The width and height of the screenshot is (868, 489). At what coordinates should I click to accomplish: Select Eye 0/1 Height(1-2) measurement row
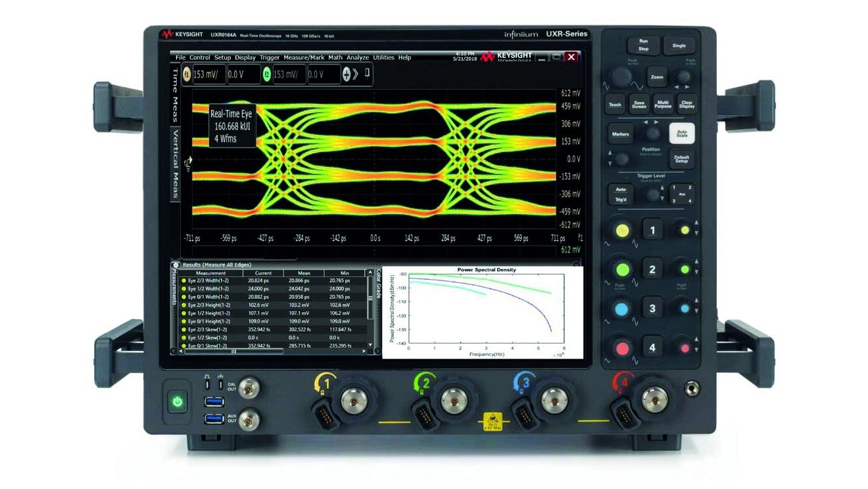[272, 321]
